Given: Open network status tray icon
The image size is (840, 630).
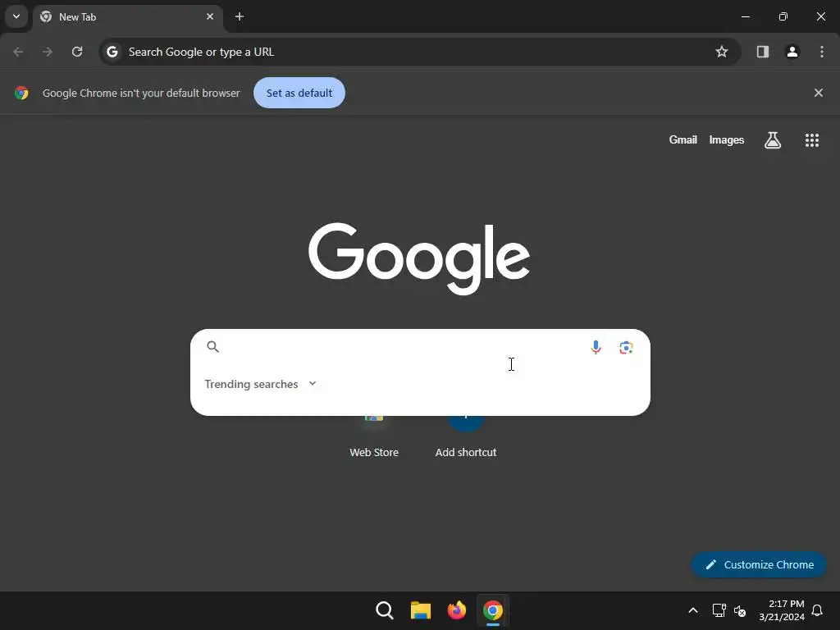Looking at the screenshot, I should [x=719, y=610].
